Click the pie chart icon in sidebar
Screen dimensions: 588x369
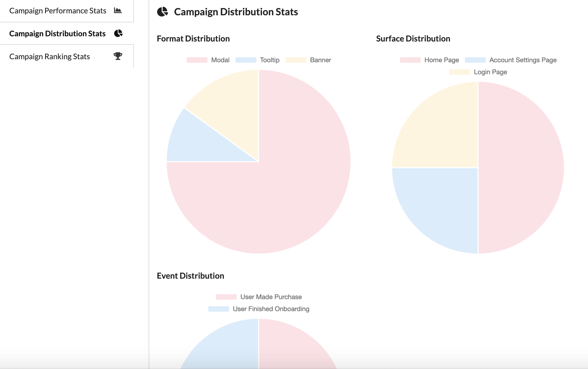point(118,33)
